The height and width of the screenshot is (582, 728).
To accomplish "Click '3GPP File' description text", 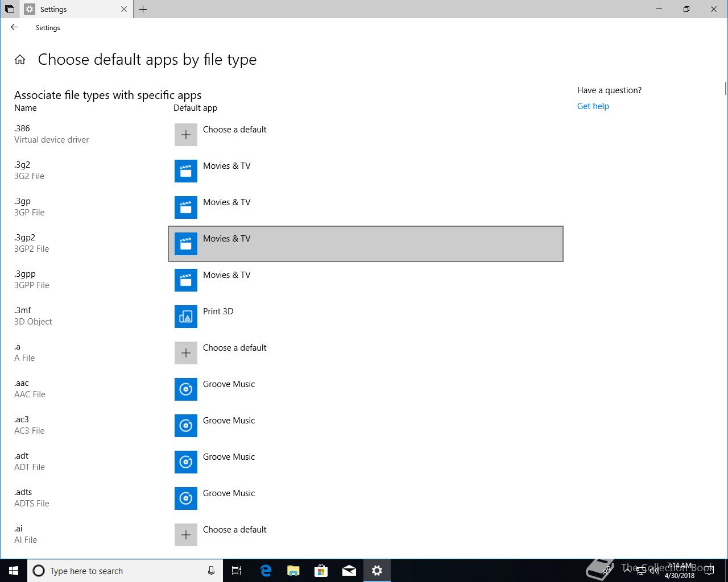I will [x=32, y=285].
